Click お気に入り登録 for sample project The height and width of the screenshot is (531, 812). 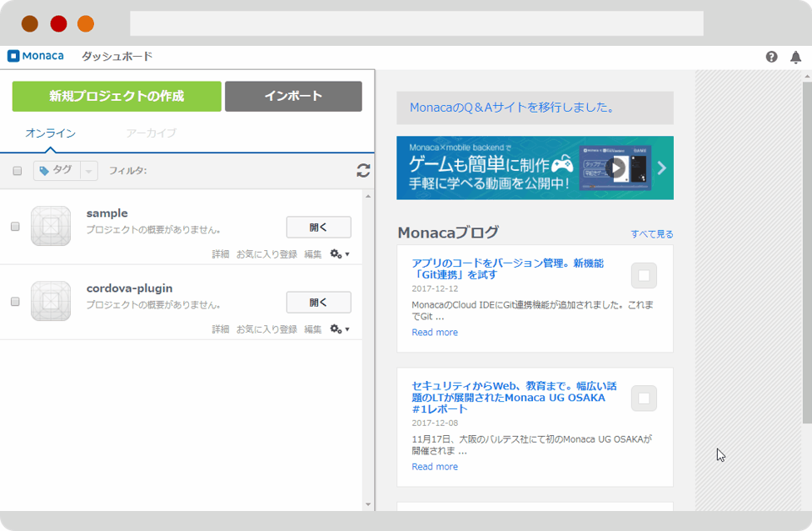(x=267, y=254)
